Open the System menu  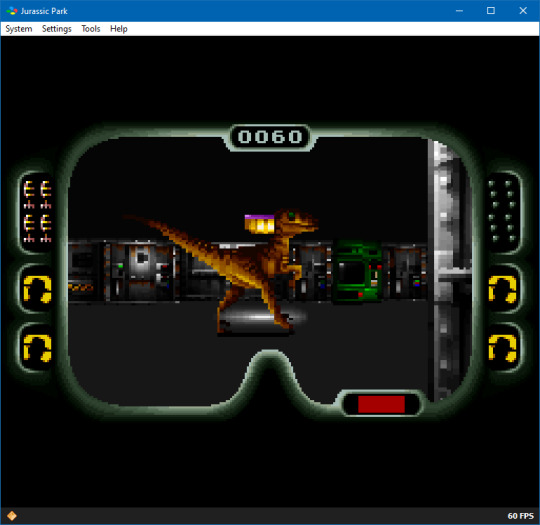click(x=19, y=29)
